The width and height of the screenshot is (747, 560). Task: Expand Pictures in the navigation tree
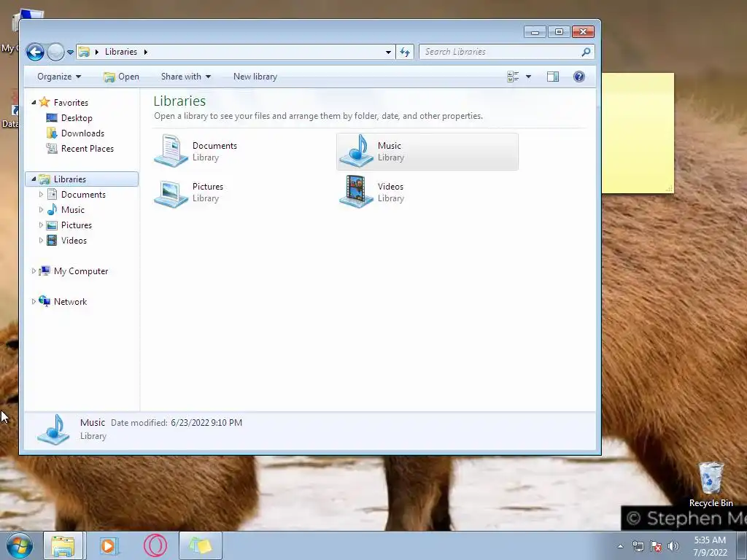(41, 225)
